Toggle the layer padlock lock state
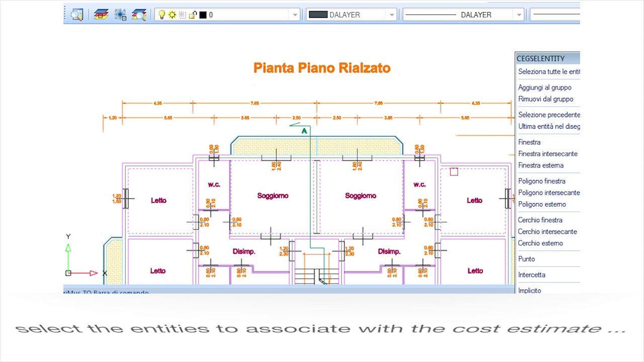The image size is (644, 362). 193,15
